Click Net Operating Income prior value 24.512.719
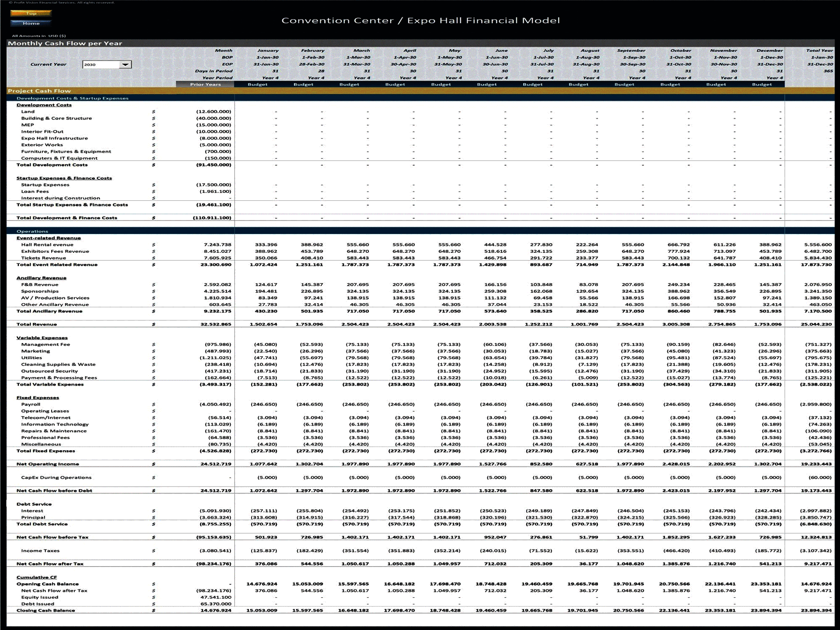Image resolution: width=840 pixels, height=630 pixels. 216,464
